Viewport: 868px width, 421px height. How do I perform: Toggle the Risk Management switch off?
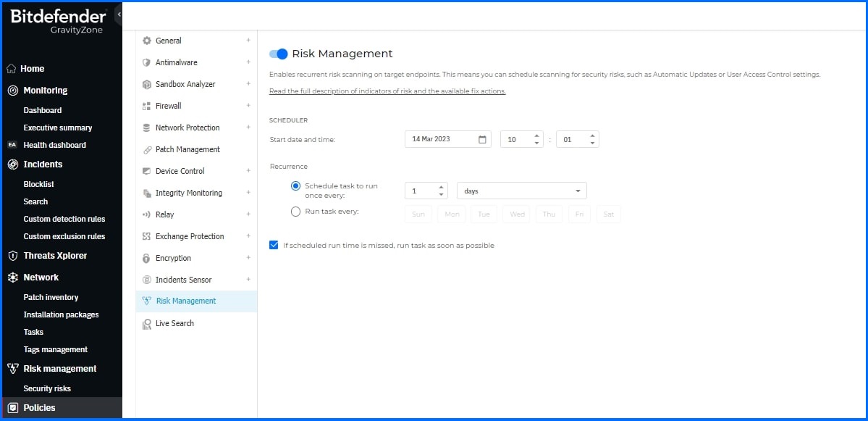click(279, 54)
